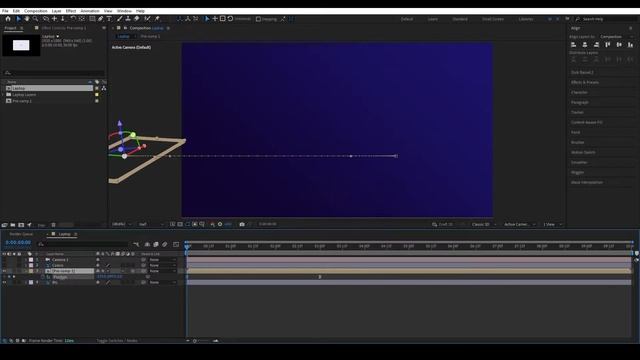Select the Pan Behind anchor point tool

click(x=82, y=19)
